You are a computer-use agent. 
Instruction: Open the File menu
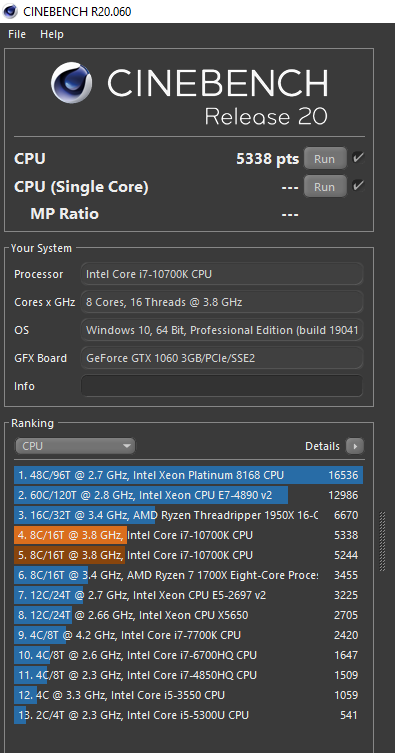tap(17, 34)
